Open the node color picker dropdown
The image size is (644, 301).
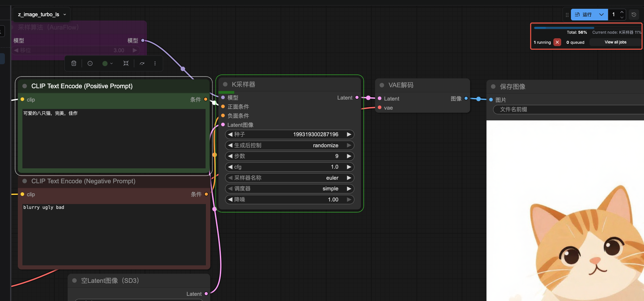(107, 64)
